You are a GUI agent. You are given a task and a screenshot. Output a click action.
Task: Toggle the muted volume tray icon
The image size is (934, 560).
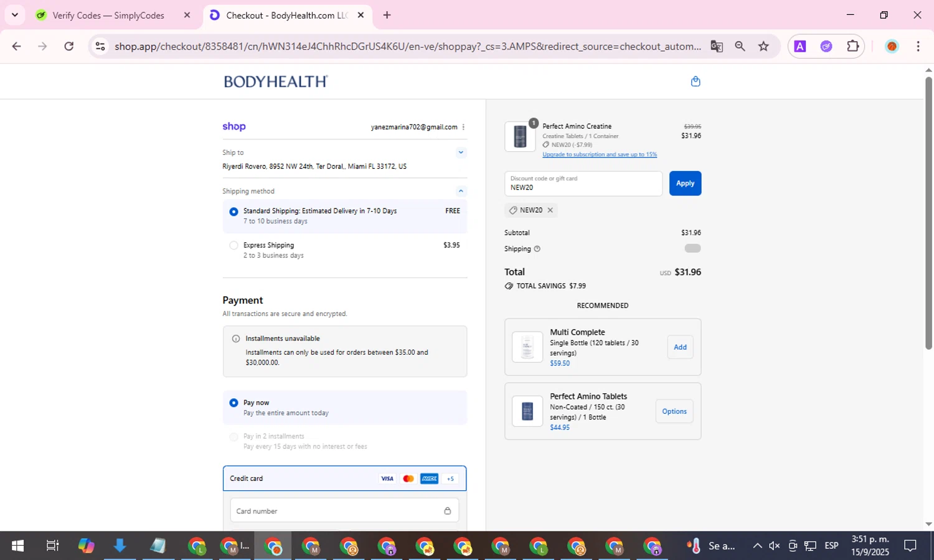(x=775, y=546)
